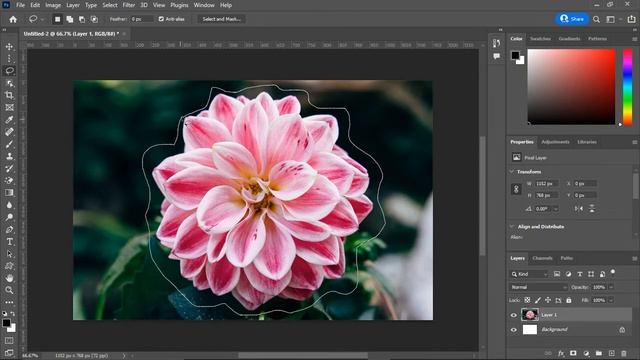Switch to the Gradients tab
This screenshot has height=360, width=640.
pyautogui.click(x=569, y=39)
